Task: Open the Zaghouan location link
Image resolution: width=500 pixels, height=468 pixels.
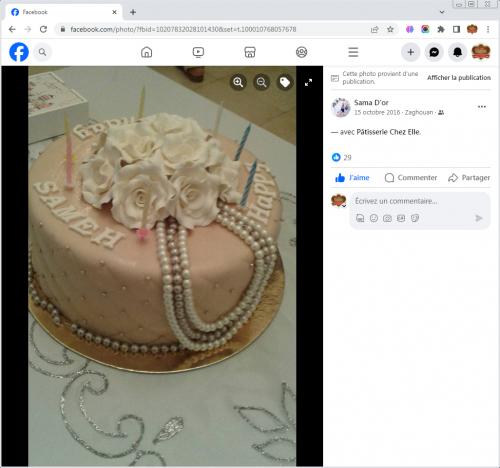Action: pyautogui.click(x=419, y=112)
